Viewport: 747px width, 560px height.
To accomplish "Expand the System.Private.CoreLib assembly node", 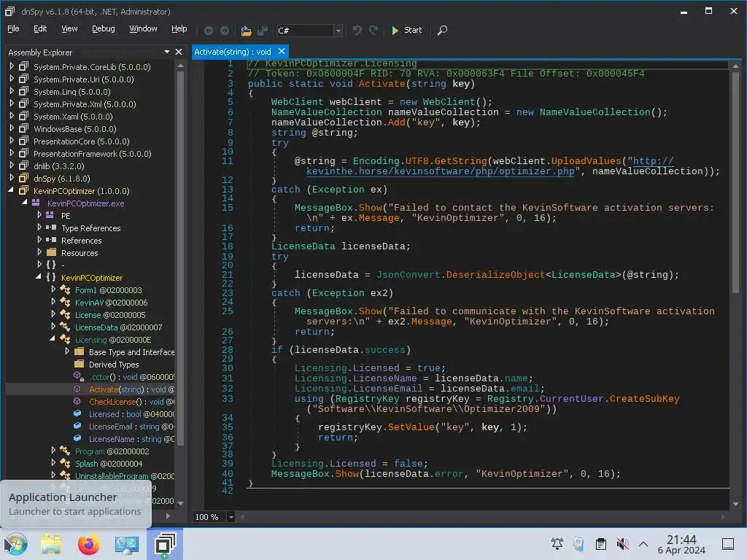I will pyautogui.click(x=12, y=66).
